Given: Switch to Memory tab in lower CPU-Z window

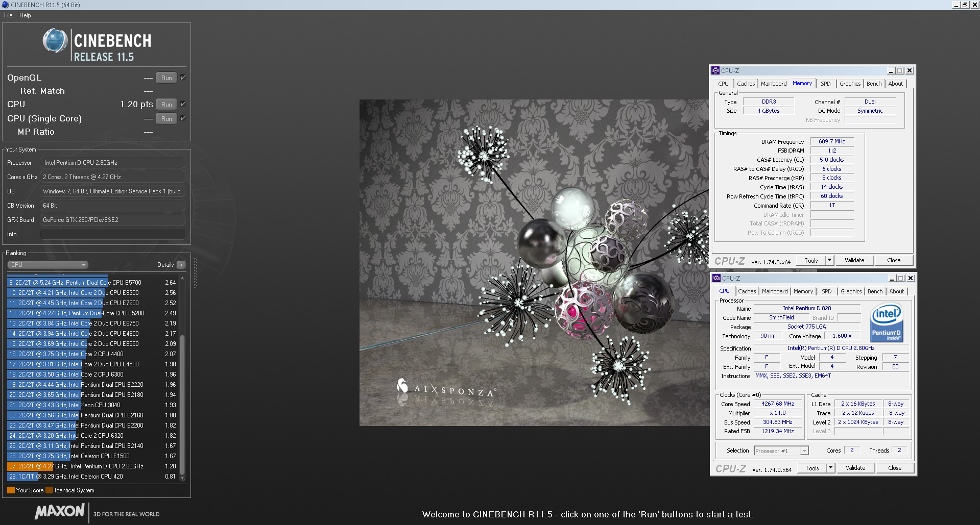Looking at the screenshot, I should (803, 291).
